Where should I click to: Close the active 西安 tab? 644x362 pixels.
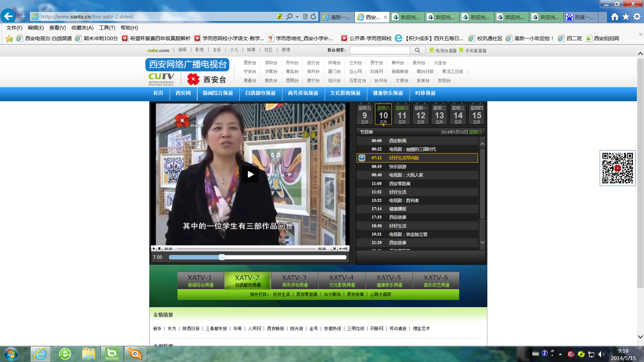[385, 17]
